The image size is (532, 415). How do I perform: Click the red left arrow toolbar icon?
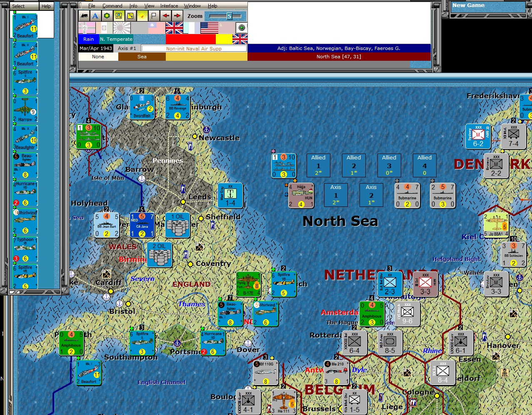165,15
